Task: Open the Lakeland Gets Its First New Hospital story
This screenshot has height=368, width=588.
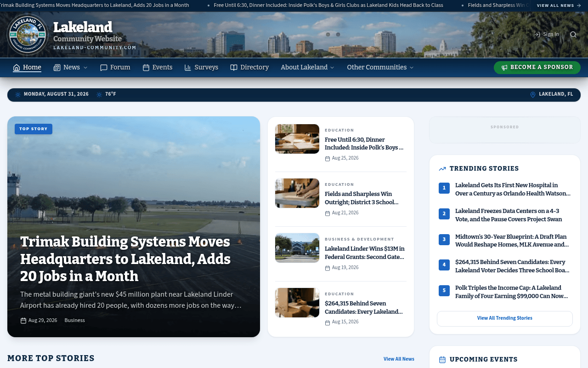Action: (x=513, y=190)
